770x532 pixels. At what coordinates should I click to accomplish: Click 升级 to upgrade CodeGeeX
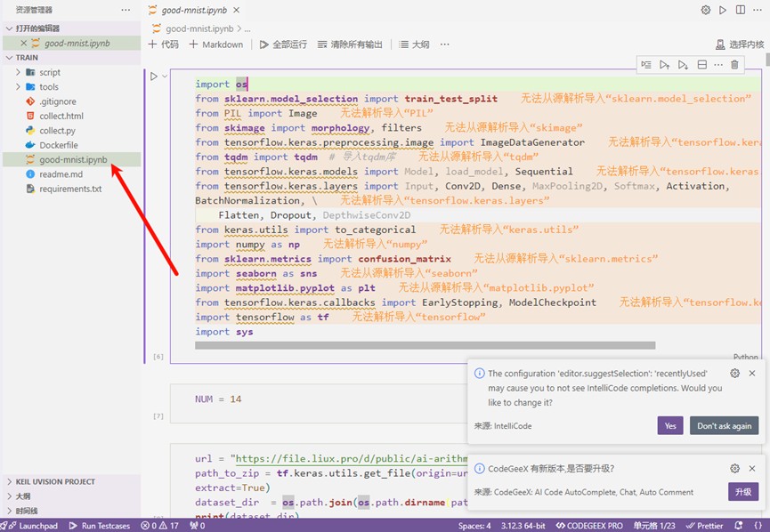[x=743, y=492]
